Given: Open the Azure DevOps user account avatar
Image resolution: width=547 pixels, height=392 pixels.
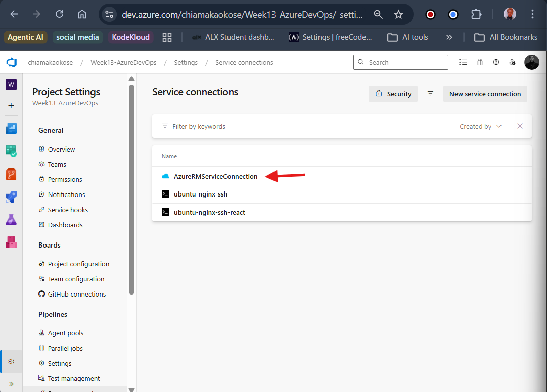Looking at the screenshot, I should 532,62.
